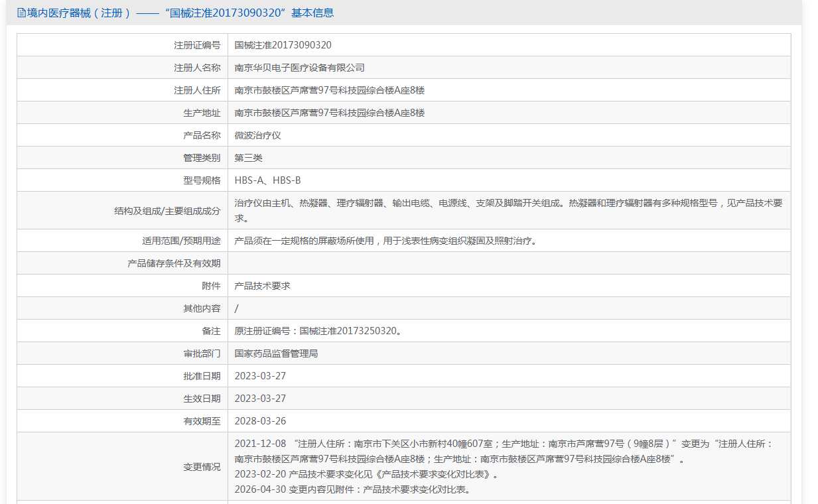Click the 变更情况 label
Viewport: 818px width, 504px height.
click(202, 467)
